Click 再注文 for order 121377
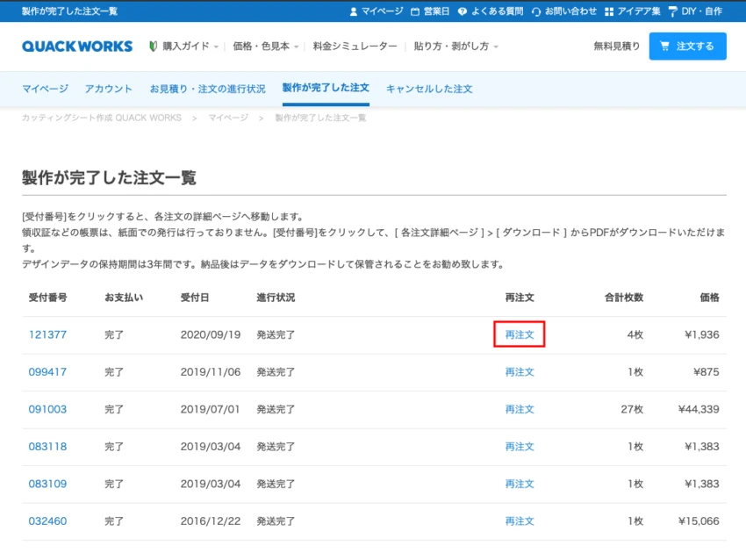 (519, 334)
